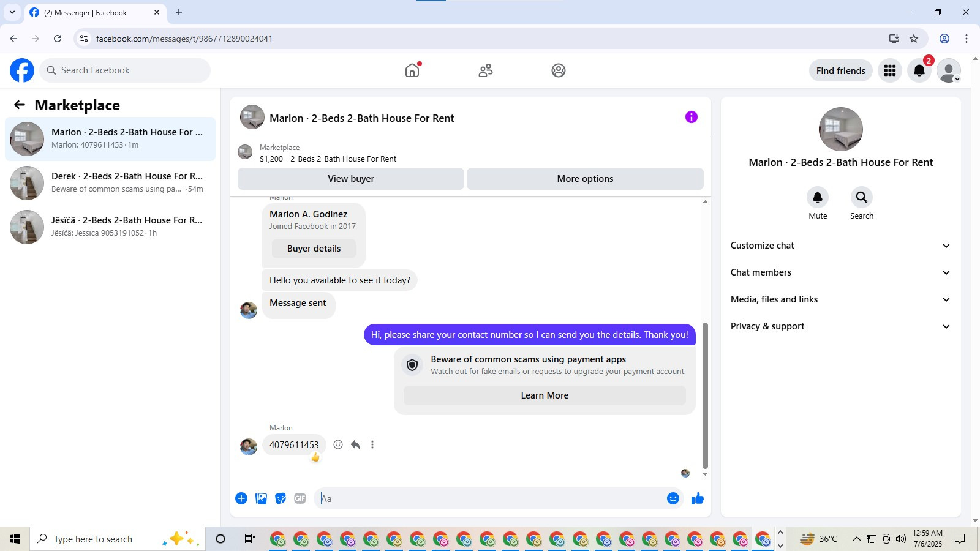The height and width of the screenshot is (551, 980).
Task: Open Jěsǐčǎ conversation in Marketplace list
Action: coord(110,227)
